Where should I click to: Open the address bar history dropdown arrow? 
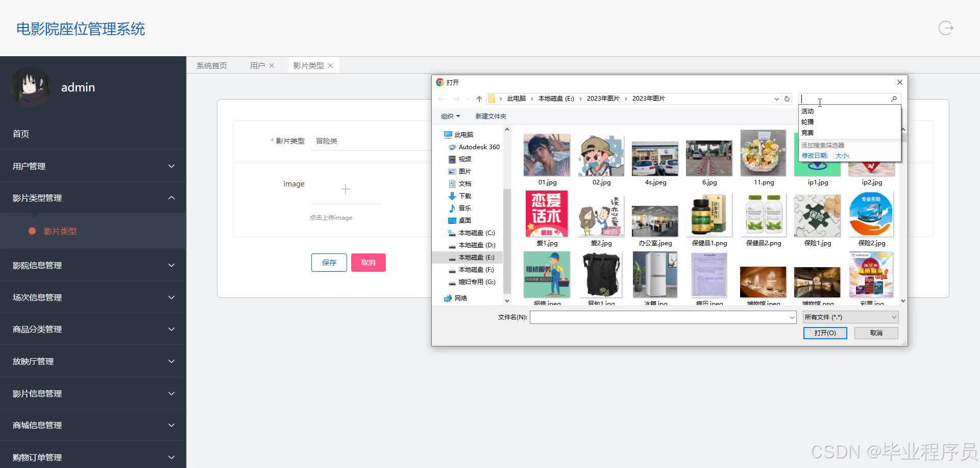[777, 99]
